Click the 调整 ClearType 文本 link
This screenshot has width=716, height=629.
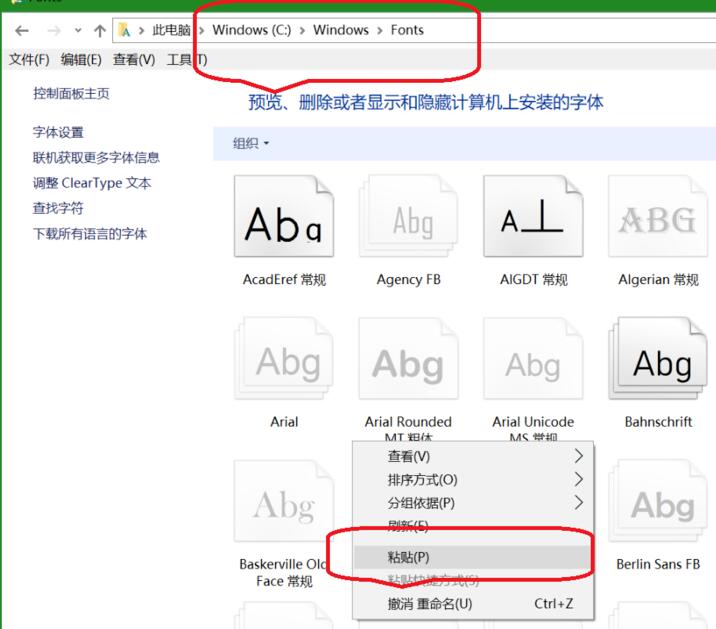(92, 183)
